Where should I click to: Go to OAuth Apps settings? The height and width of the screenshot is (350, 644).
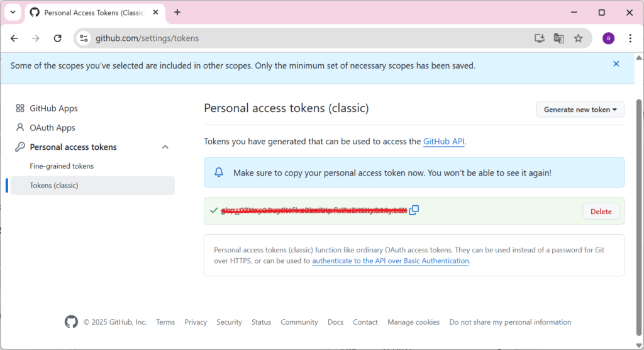point(52,128)
